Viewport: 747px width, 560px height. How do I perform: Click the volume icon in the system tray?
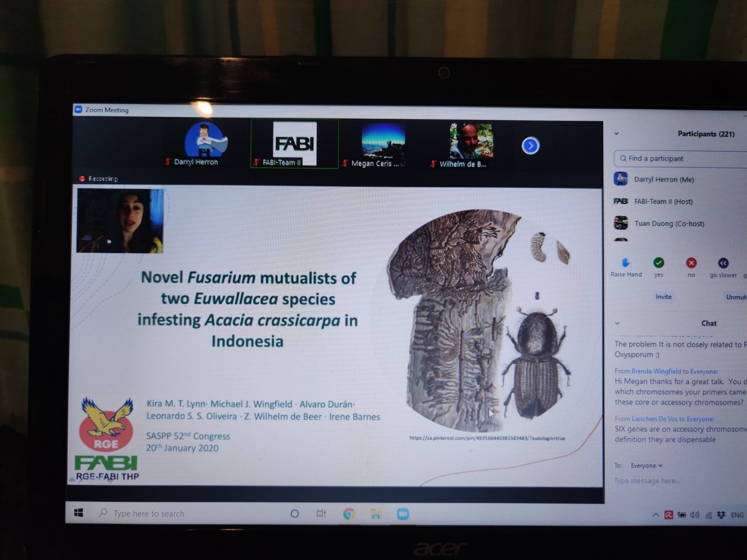(x=694, y=514)
